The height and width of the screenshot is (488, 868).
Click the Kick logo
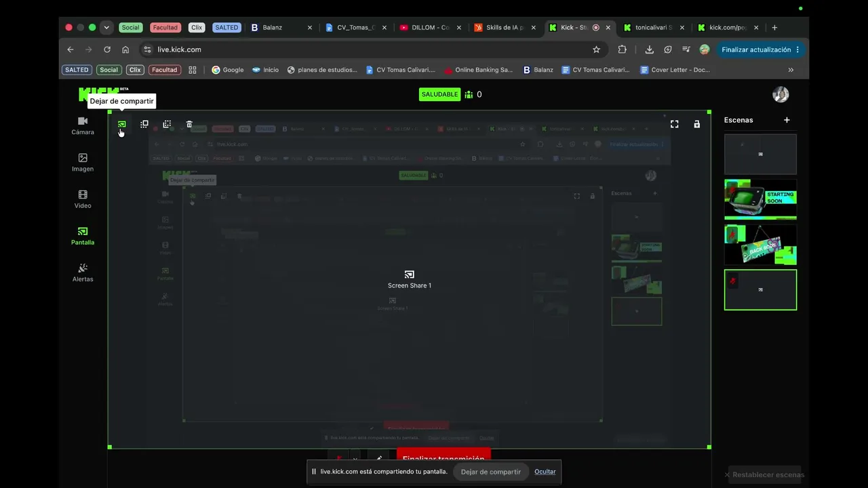coord(103,94)
